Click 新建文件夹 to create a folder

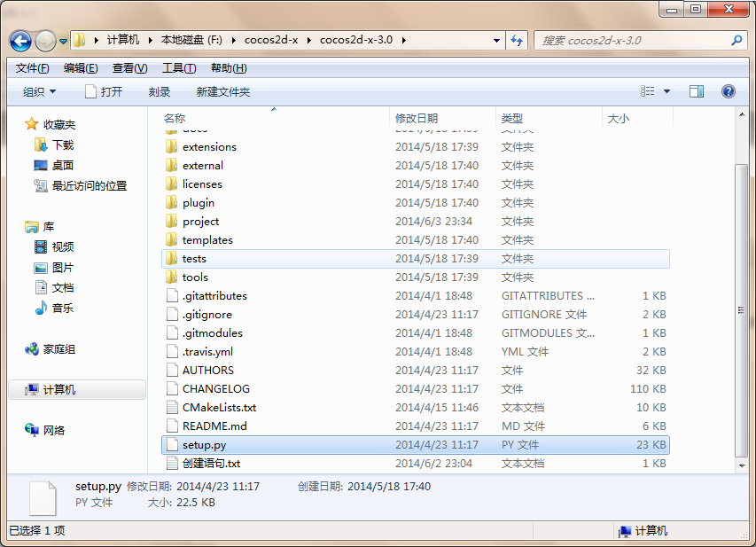(223, 91)
